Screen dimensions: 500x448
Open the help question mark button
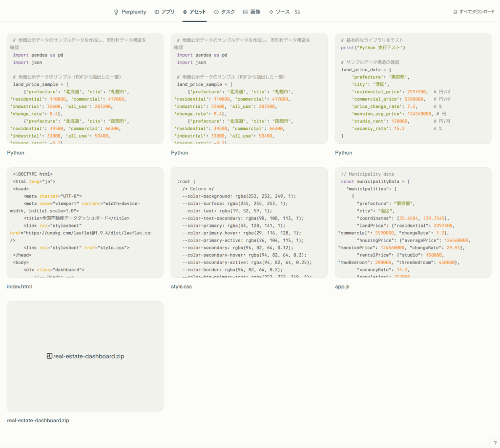pos(495,443)
